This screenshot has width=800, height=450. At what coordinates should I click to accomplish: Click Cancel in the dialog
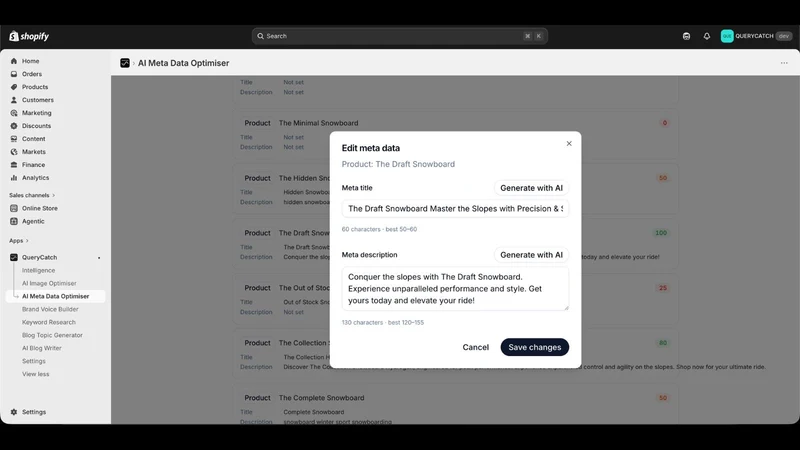click(476, 347)
